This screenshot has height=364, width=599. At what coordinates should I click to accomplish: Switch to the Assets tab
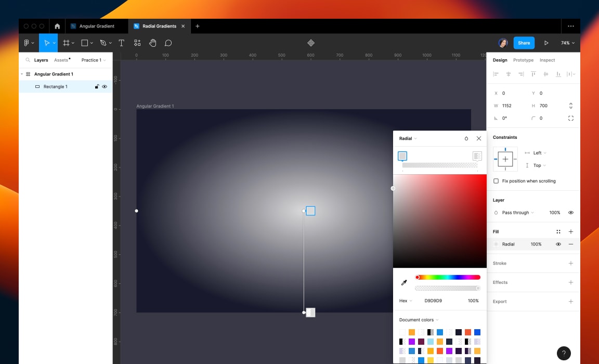[x=61, y=60]
